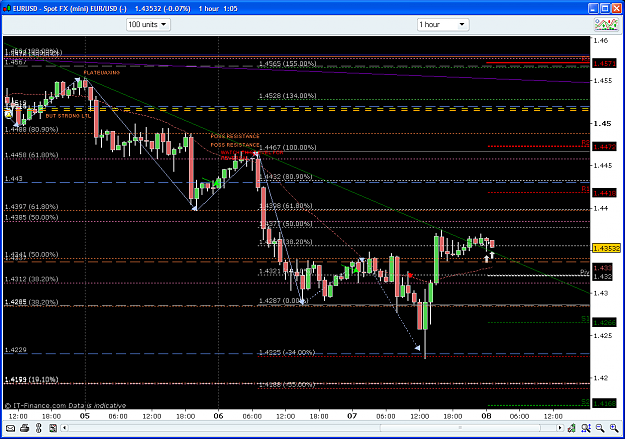This screenshot has height=439, width=625.
Task: Click the 1.4312 (38.20%) level label
Action: pos(31,279)
